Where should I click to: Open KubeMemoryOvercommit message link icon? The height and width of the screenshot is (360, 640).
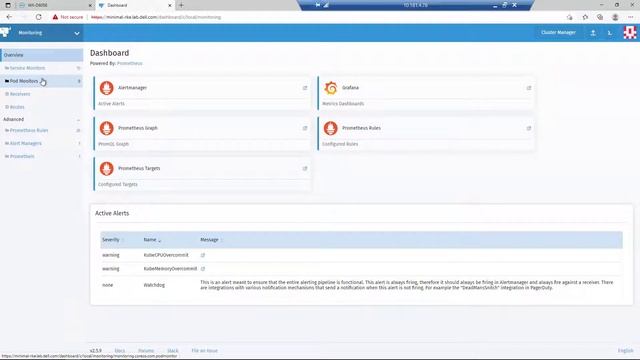coord(203,269)
